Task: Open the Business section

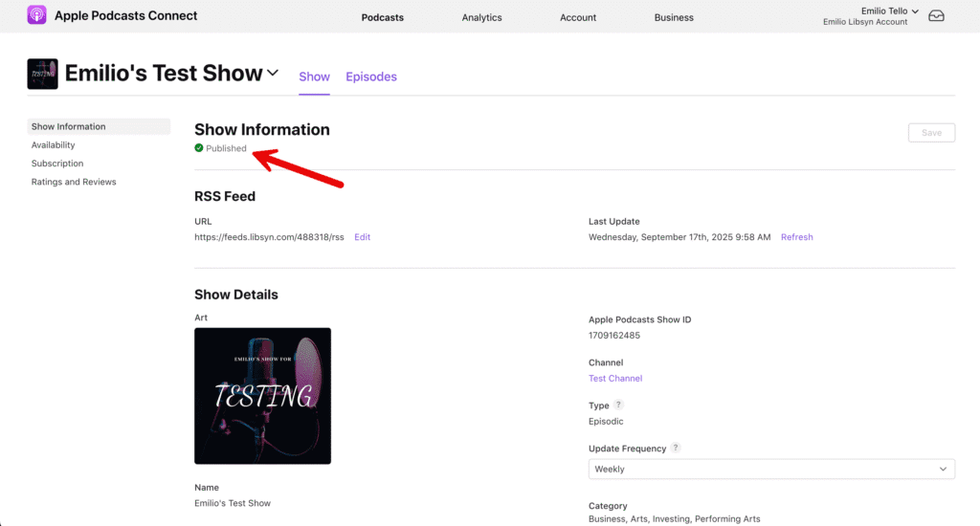Action: [x=674, y=17]
